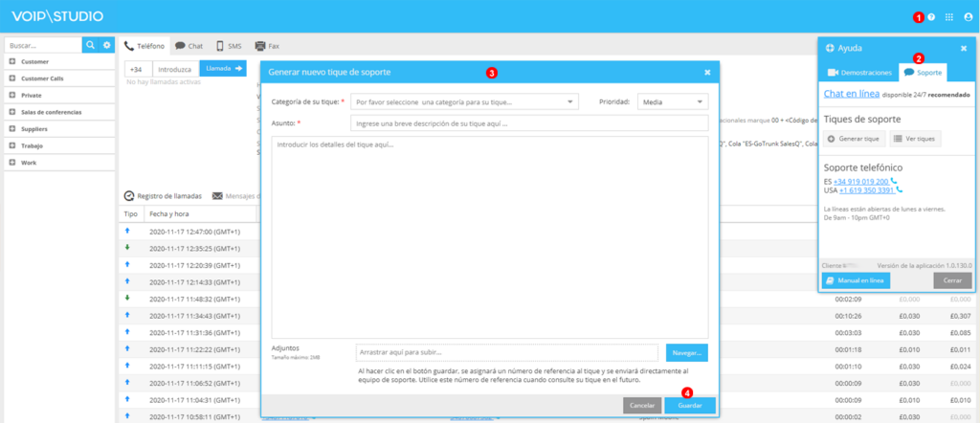Click the +1 619 350 3391 phone link
Image resolution: width=980 pixels, height=423 pixels.
point(867,189)
